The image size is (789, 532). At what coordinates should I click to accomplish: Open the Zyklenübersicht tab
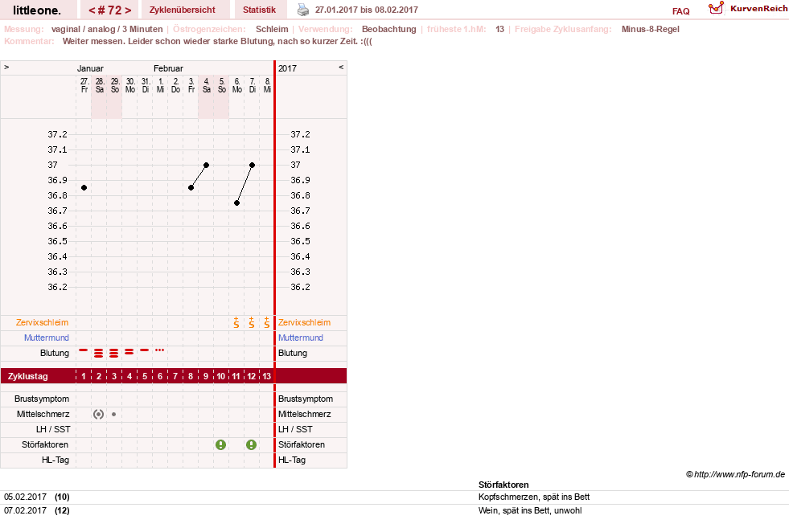[182, 10]
